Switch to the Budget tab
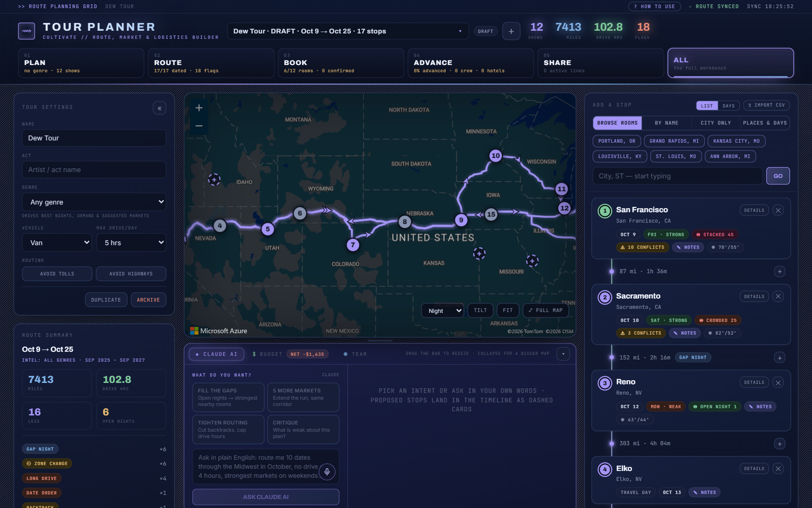Screen dimensions: 812x508 click(x=290, y=354)
